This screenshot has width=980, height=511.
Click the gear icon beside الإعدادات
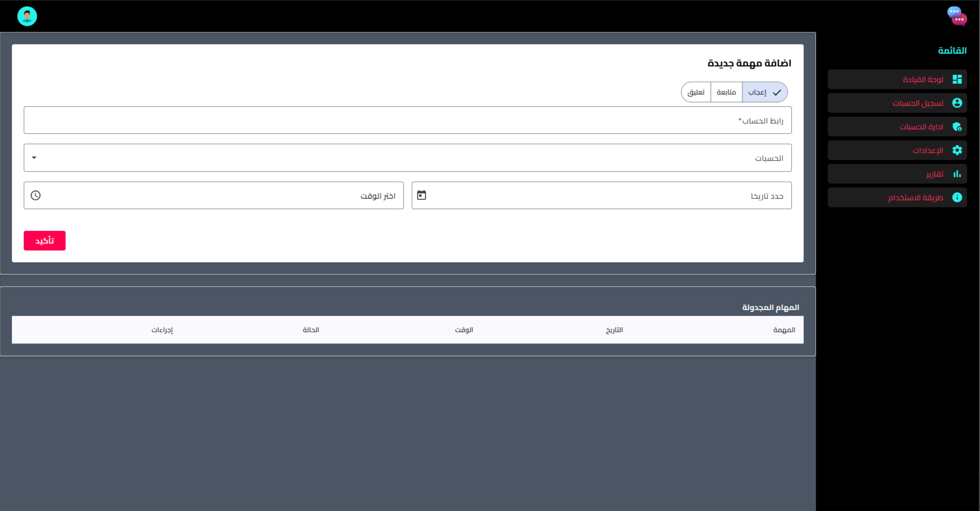[957, 150]
